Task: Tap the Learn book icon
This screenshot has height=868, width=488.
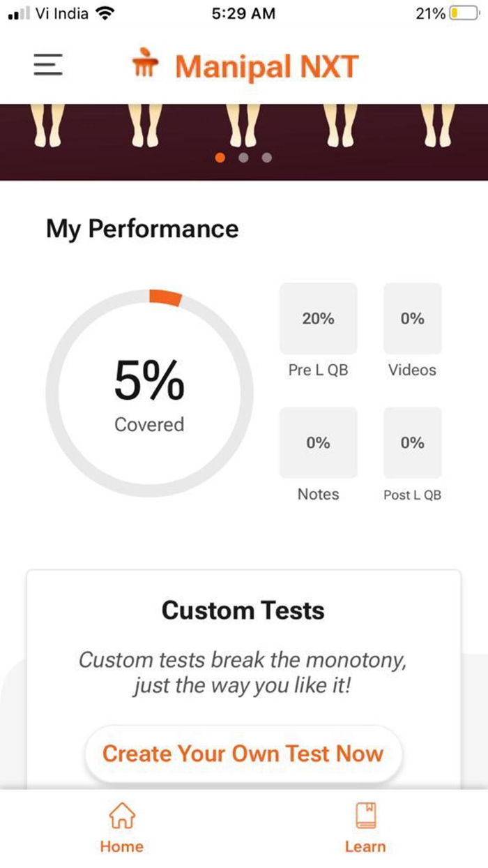Action: [365, 814]
